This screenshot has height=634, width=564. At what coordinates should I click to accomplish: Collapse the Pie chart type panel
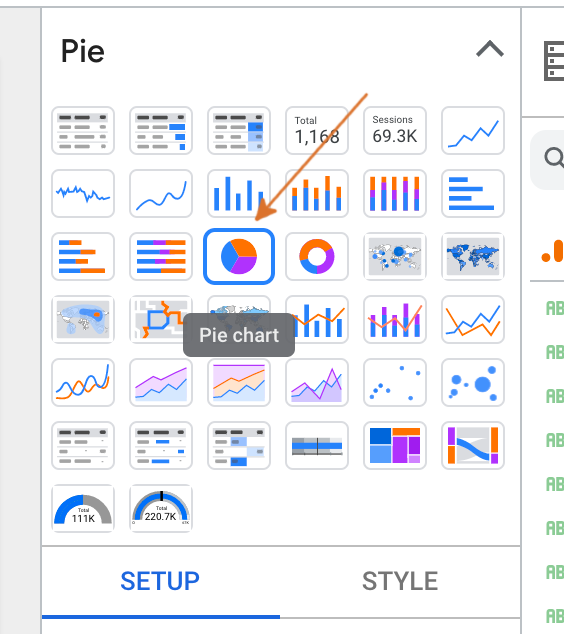point(490,49)
